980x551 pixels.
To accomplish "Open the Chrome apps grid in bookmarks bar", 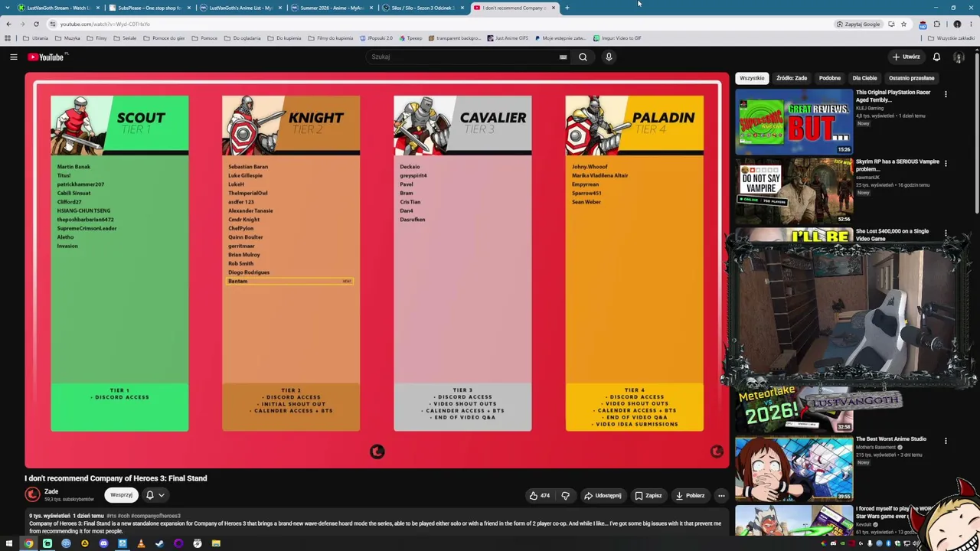I will (x=8, y=38).
